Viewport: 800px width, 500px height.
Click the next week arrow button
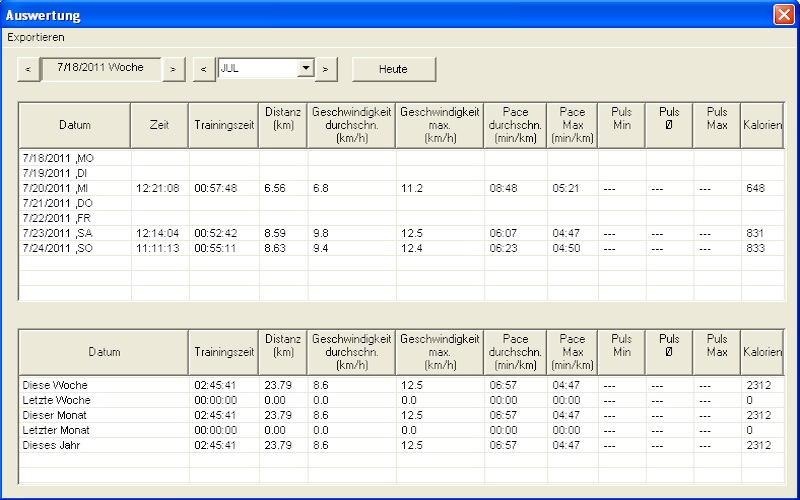coord(173,69)
